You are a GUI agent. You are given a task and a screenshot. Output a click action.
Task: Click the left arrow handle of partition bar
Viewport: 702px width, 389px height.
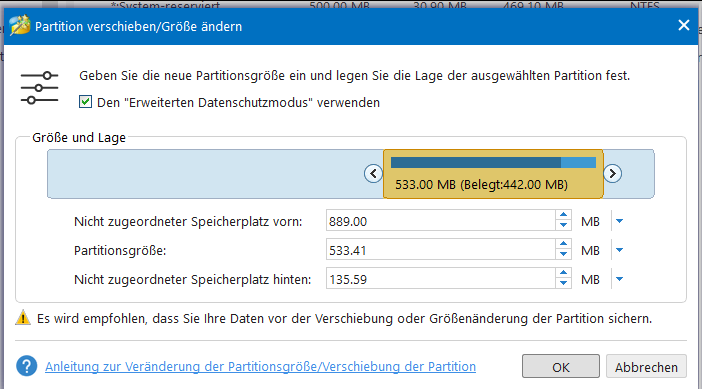point(373,173)
